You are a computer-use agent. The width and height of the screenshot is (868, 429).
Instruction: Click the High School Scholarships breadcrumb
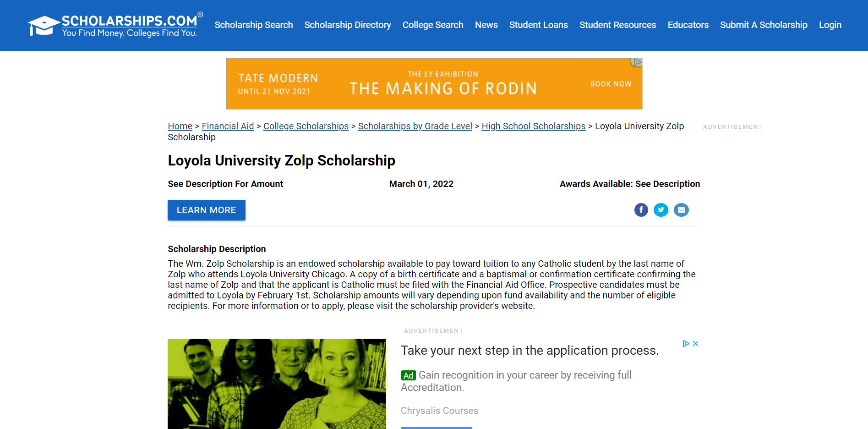tap(533, 126)
